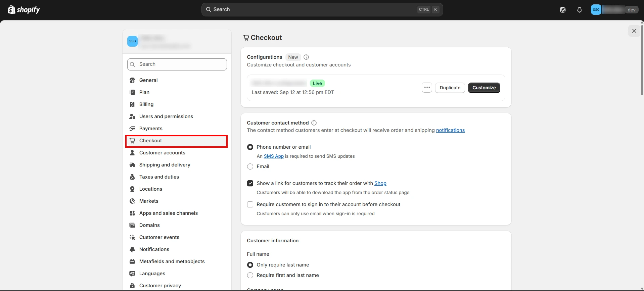
Task: Select Require first and last name
Action: 250,275
